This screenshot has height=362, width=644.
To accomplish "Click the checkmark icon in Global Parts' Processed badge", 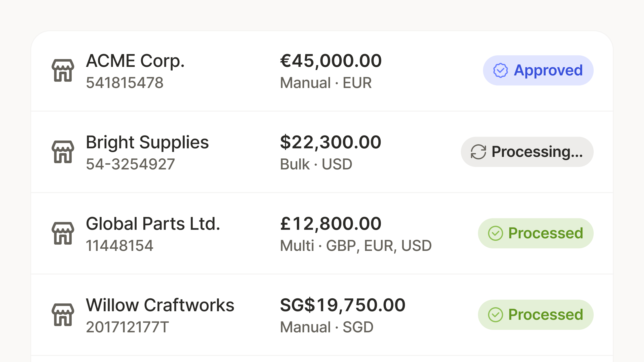I will [x=495, y=233].
